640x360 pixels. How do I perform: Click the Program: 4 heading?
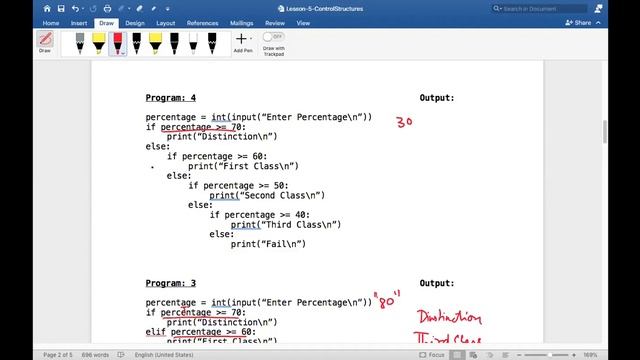coord(171,98)
